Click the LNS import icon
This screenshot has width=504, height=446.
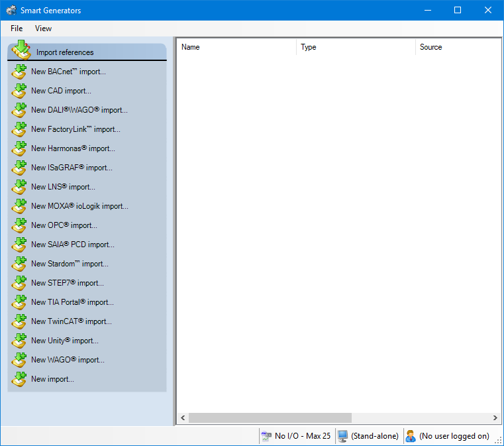[19, 187]
